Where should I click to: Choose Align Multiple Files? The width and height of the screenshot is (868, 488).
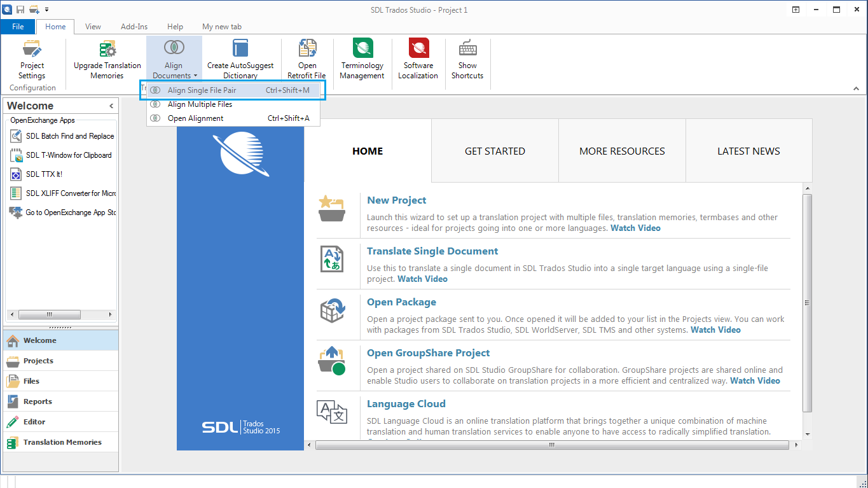point(233,104)
